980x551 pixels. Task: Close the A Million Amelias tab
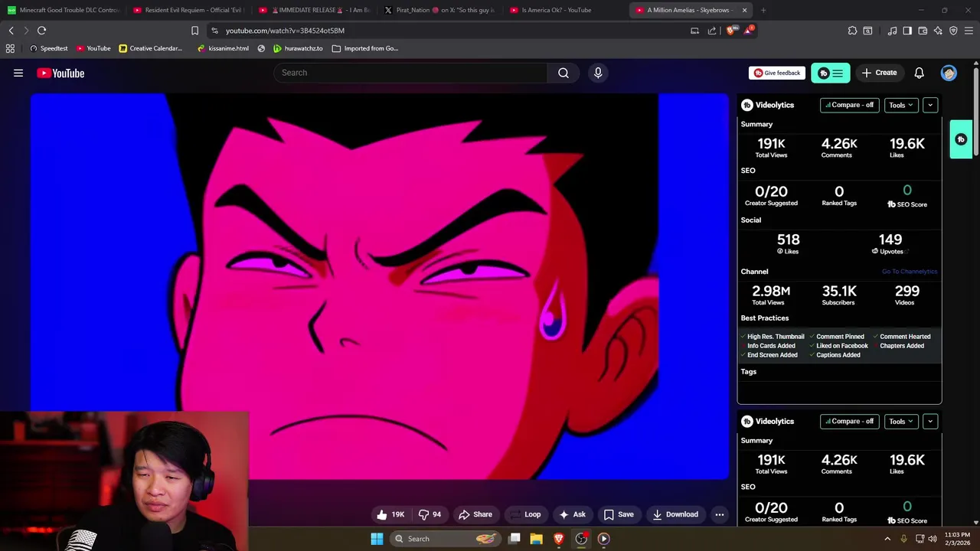(744, 10)
